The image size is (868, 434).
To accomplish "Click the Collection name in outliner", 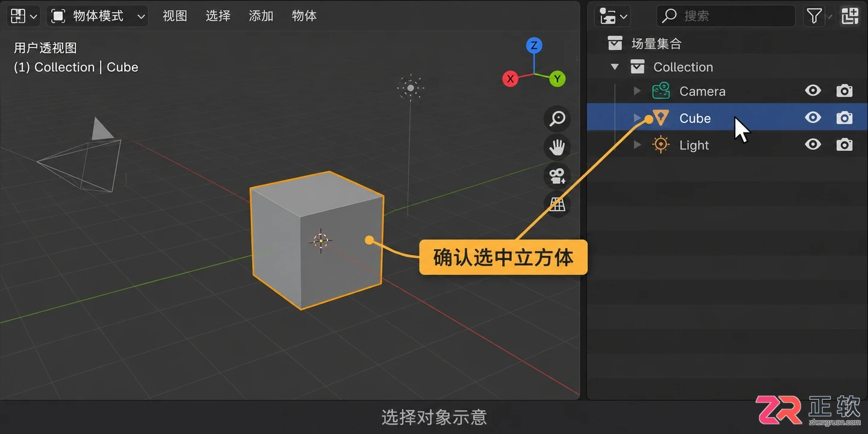I will (683, 67).
